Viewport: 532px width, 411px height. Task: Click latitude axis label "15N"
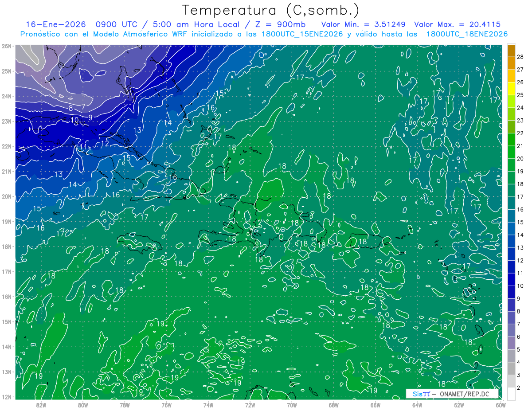click(x=6, y=321)
